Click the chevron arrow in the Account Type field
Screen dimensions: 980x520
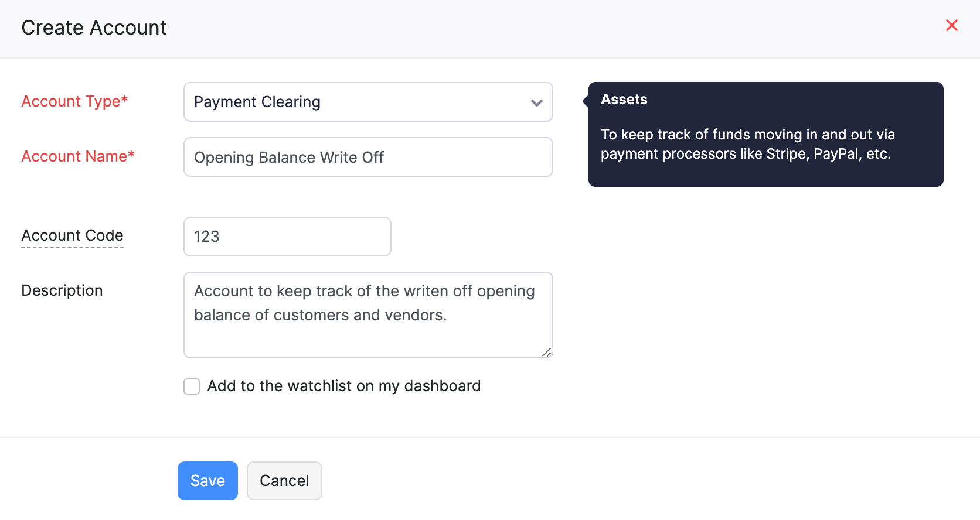click(x=536, y=102)
